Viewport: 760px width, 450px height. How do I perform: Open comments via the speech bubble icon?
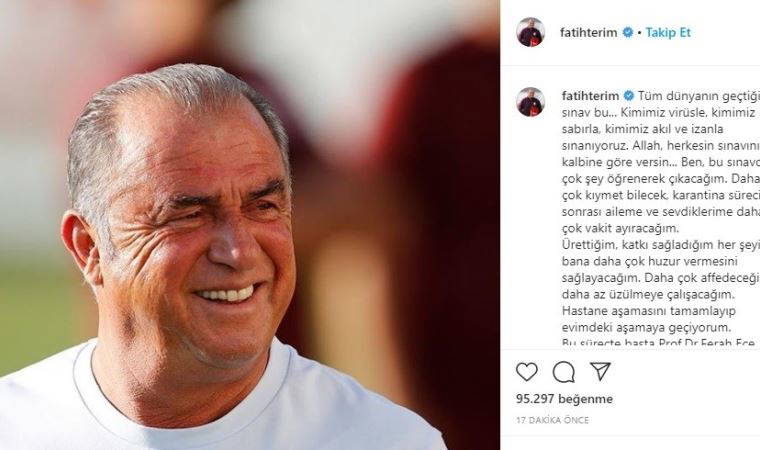click(564, 372)
